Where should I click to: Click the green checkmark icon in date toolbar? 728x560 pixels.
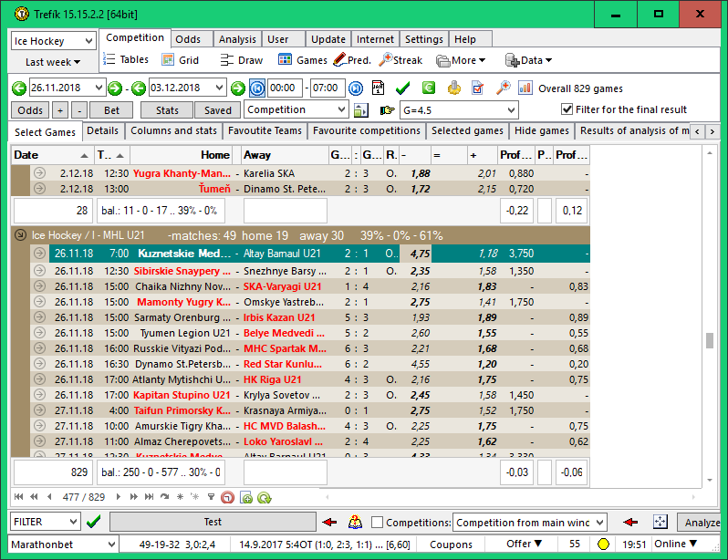[x=403, y=88]
